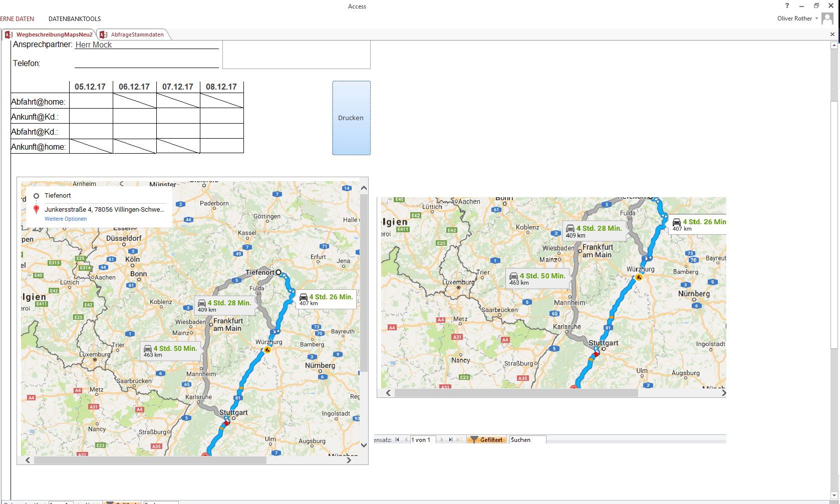Click the 05.12.17 date column header
Image resolution: width=840 pixels, height=504 pixels.
click(x=90, y=87)
